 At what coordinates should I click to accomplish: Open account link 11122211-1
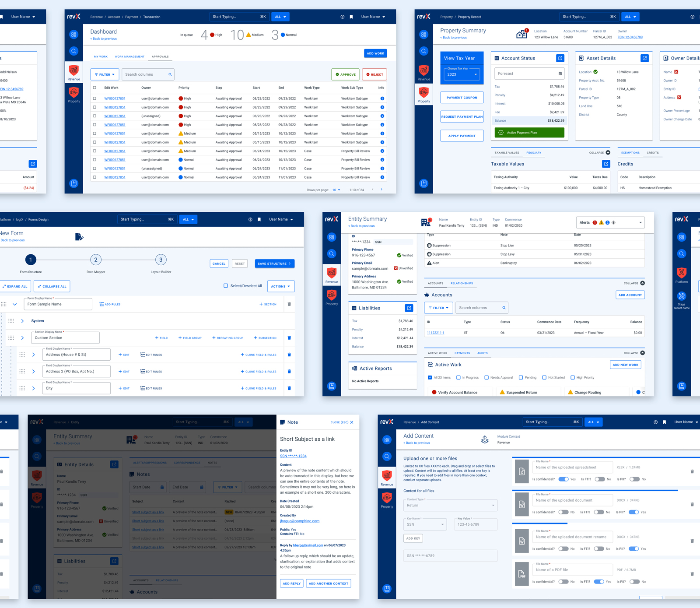(435, 333)
